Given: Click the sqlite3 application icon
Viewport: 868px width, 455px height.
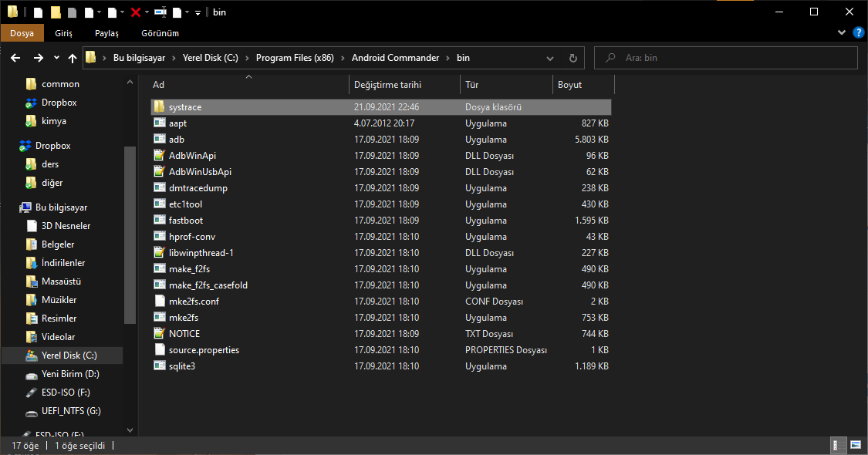Looking at the screenshot, I should tap(160, 366).
